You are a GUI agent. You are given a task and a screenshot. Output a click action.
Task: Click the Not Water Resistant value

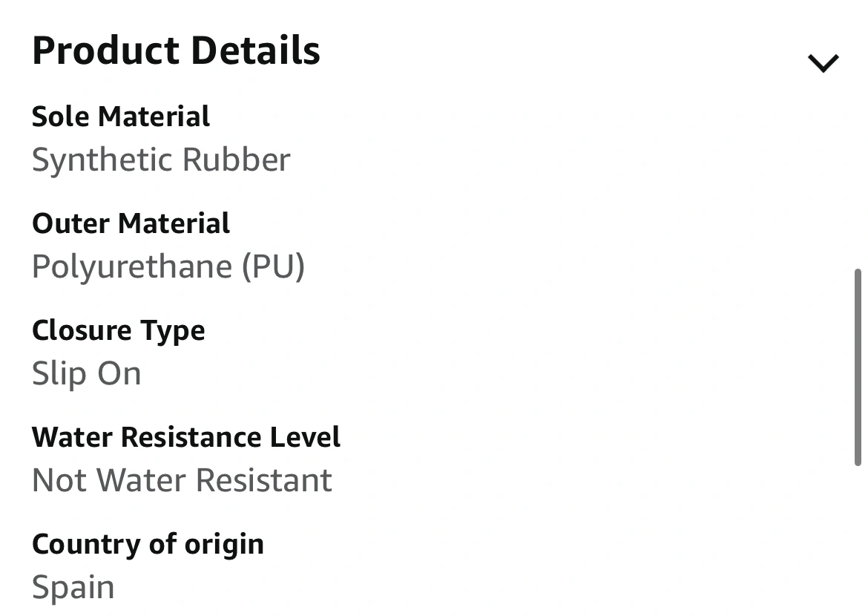tap(182, 480)
